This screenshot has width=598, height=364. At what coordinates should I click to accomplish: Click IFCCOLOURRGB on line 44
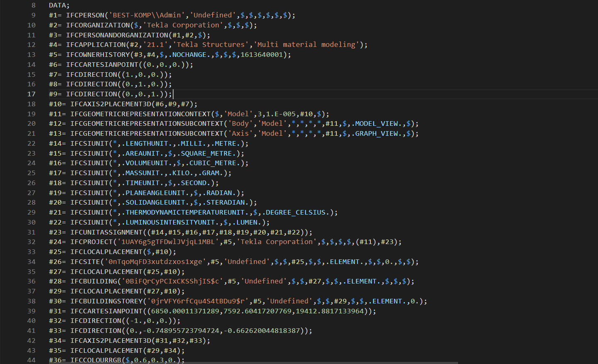pyautogui.click(x=96, y=360)
